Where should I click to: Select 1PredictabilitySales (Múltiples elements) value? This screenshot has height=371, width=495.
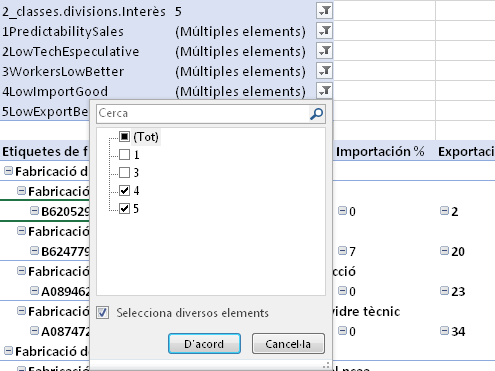point(240,32)
